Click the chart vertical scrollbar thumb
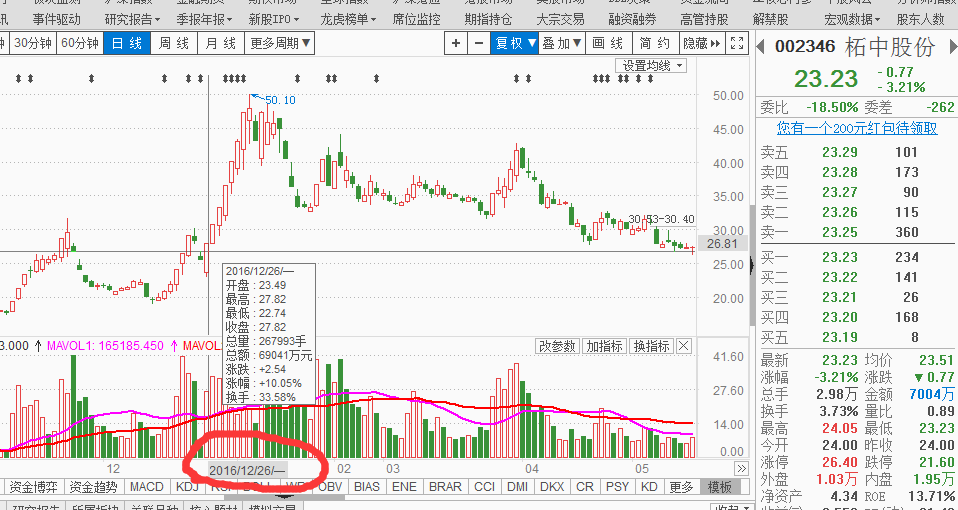Screen dimensions: 958x510 pos(752,264)
